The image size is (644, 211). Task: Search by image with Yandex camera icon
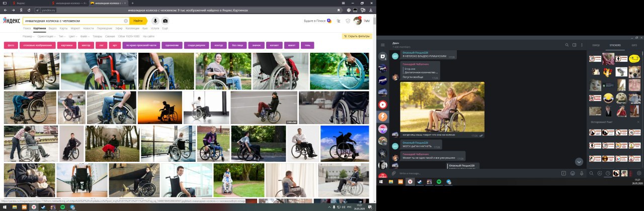point(165,21)
